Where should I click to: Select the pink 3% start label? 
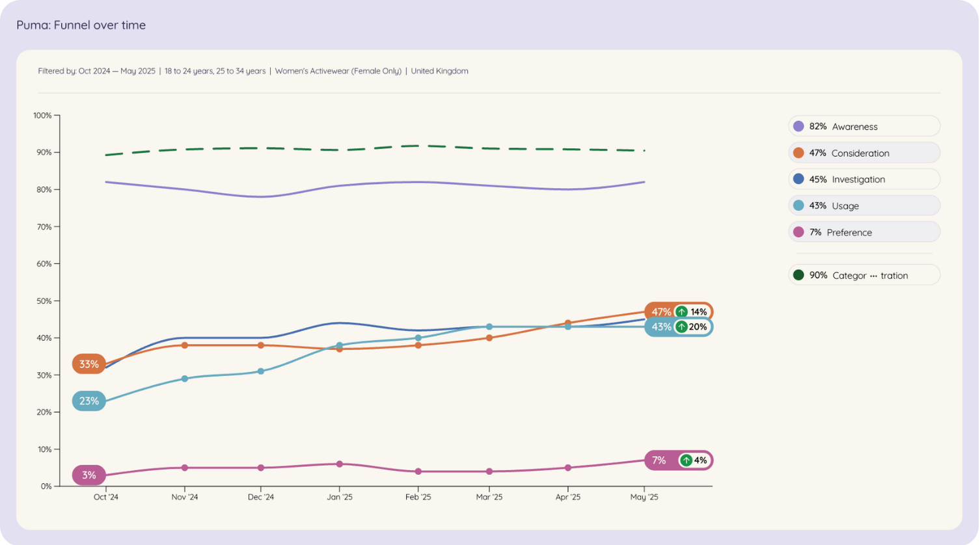click(89, 475)
